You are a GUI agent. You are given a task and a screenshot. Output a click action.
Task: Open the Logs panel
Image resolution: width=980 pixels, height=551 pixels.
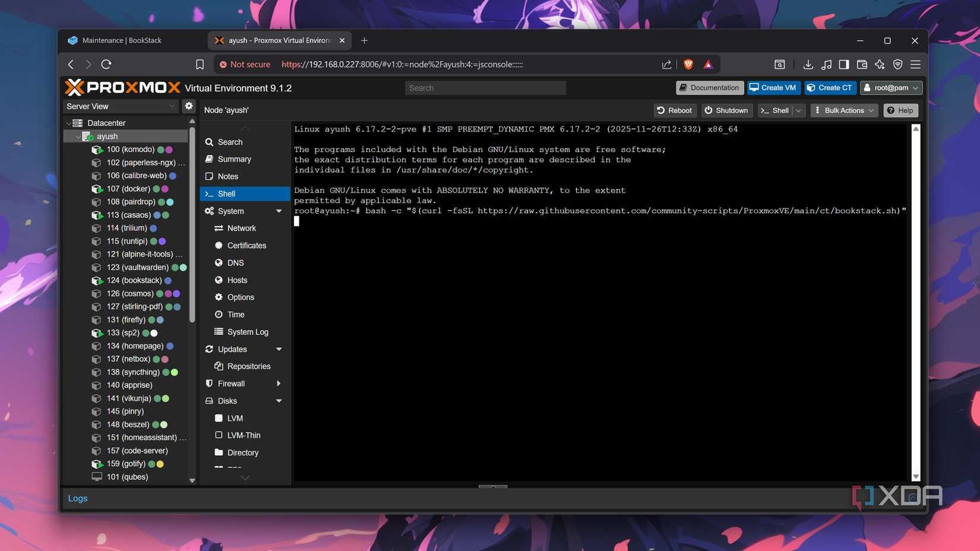click(x=77, y=498)
